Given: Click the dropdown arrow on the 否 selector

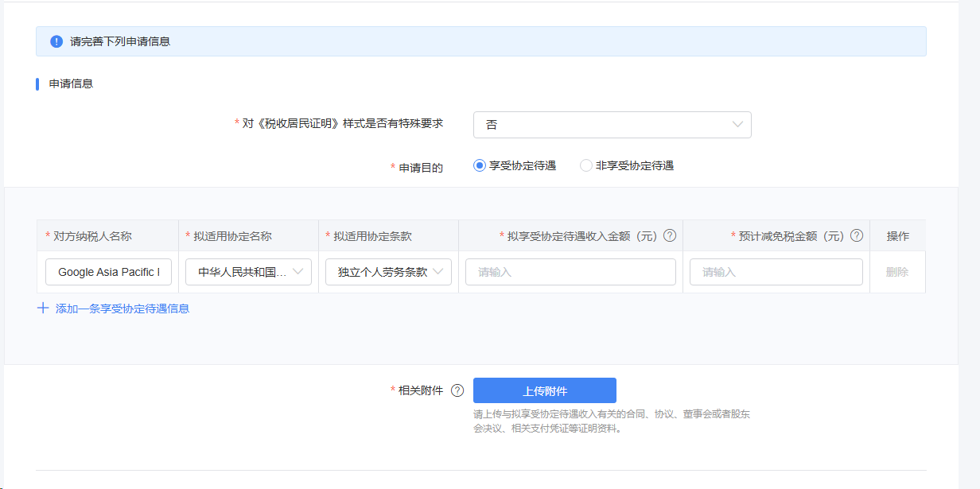Looking at the screenshot, I should (x=737, y=125).
